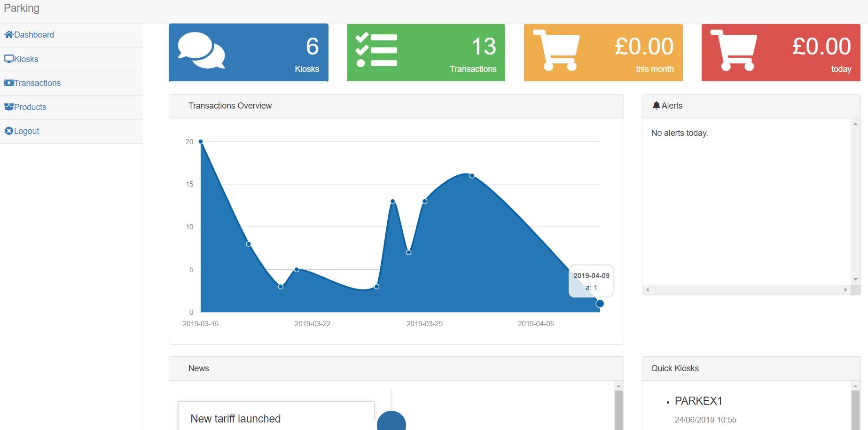Click the £0.00 today amount
Viewport: 868px width, 430px height.
[822, 47]
